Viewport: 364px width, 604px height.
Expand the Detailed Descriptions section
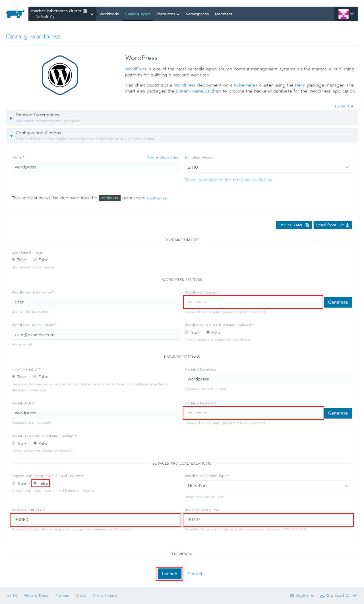point(182,118)
